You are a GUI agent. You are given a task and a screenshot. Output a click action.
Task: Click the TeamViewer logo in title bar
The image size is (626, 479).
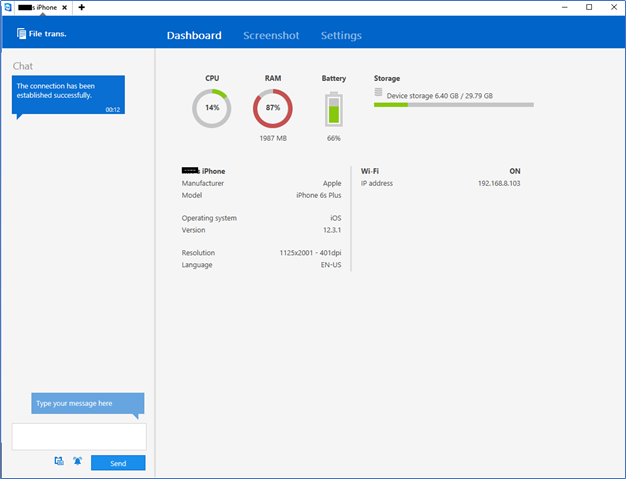8,7
